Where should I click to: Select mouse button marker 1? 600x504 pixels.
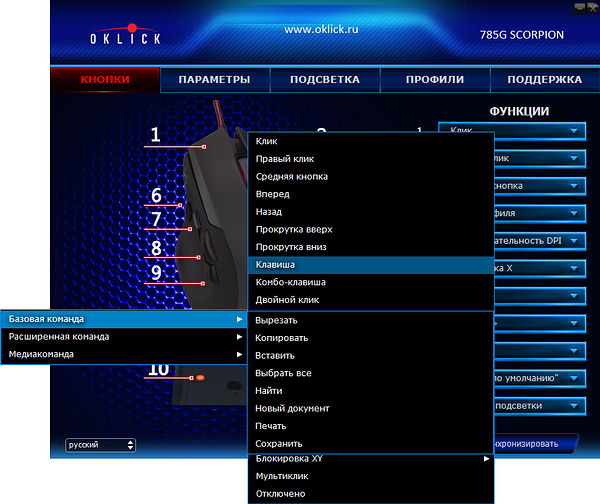pos(156,135)
